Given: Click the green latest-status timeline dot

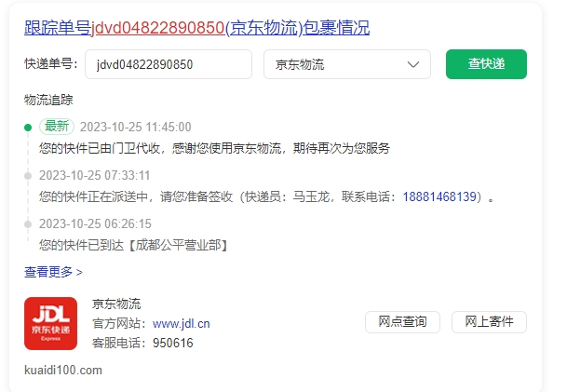Looking at the screenshot, I should [x=28, y=128].
